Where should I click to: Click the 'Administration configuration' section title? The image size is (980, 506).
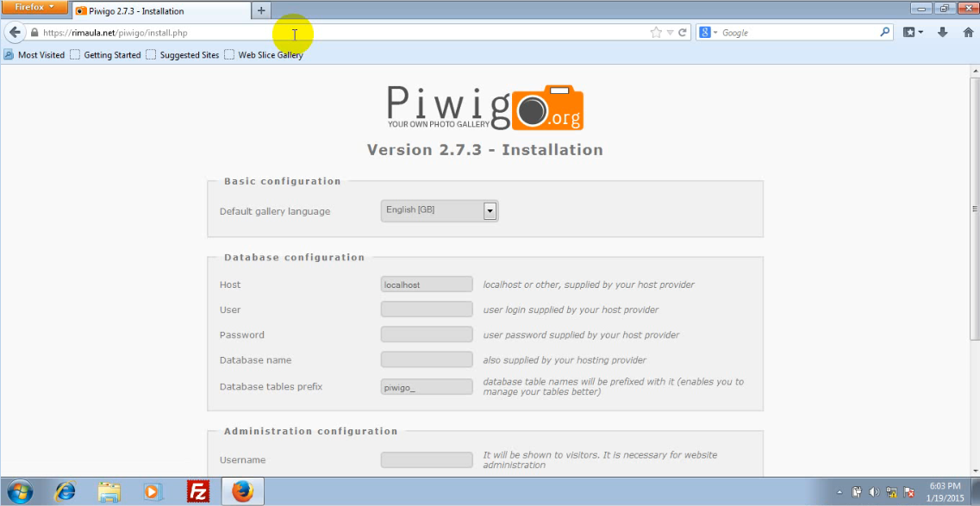pyautogui.click(x=310, y=431)
